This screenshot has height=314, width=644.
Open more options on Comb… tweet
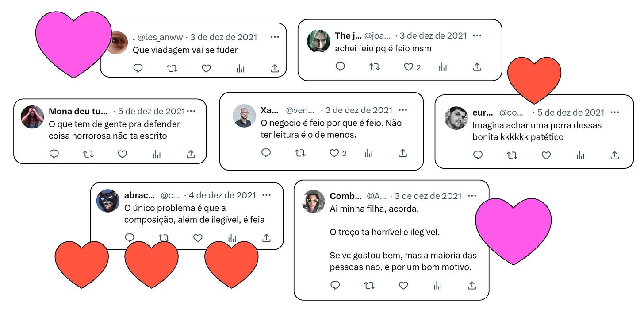point(472,196)
